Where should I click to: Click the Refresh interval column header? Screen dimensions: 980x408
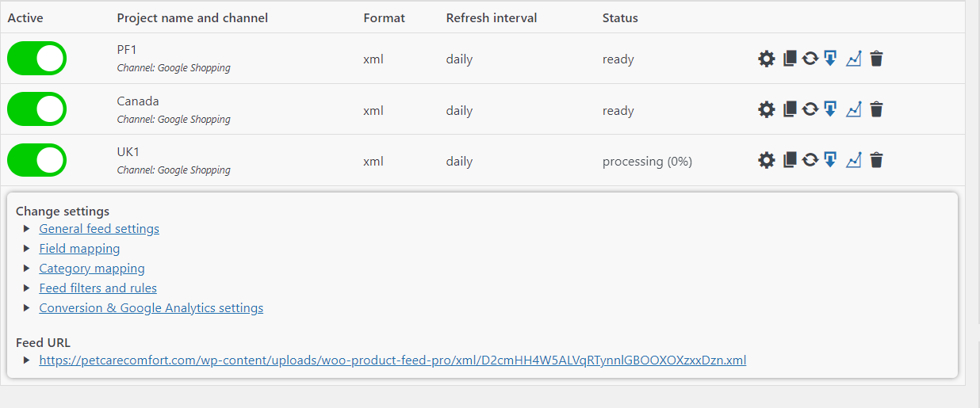492,17
